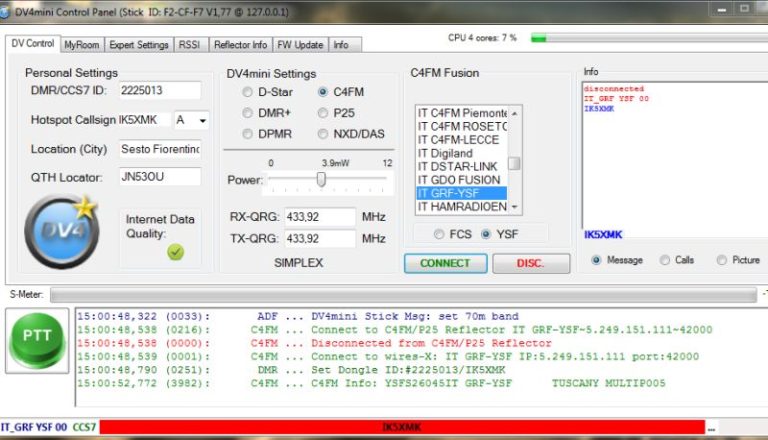
Task: Select IT Digiland reflector entry
Action: click(462, 153)
